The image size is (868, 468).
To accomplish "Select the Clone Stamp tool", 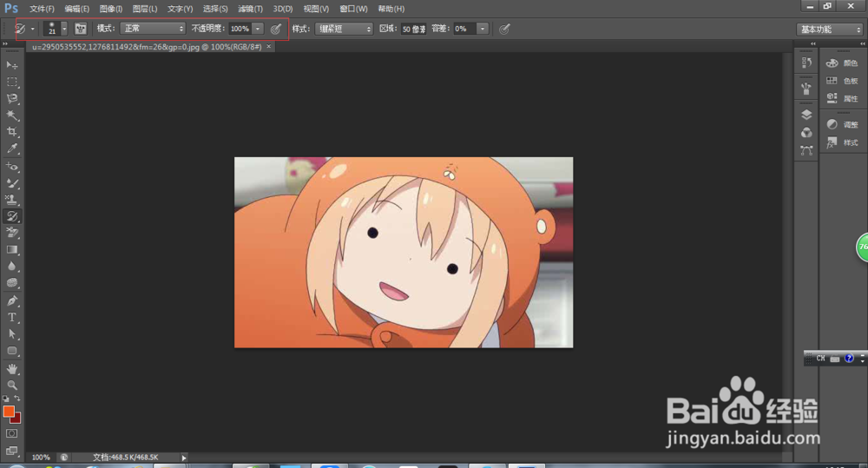I will point(11,200).
